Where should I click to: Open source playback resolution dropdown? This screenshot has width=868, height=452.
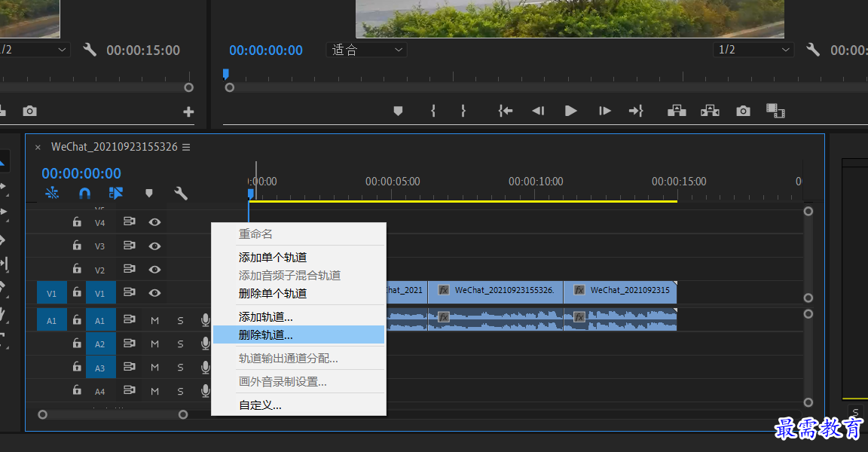tap(33, 50)
